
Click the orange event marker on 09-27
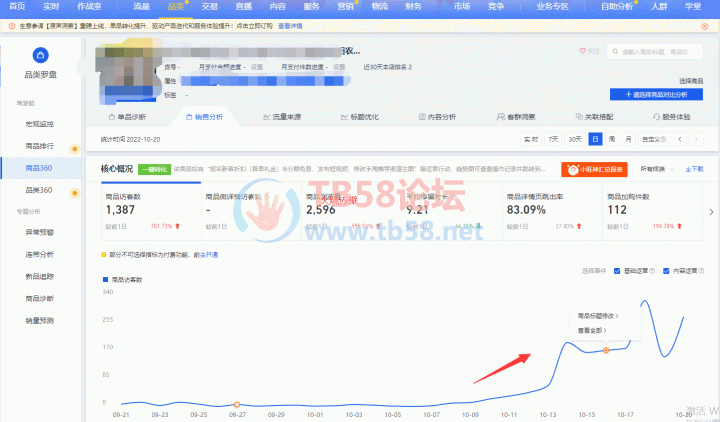(x=237, y=403)
